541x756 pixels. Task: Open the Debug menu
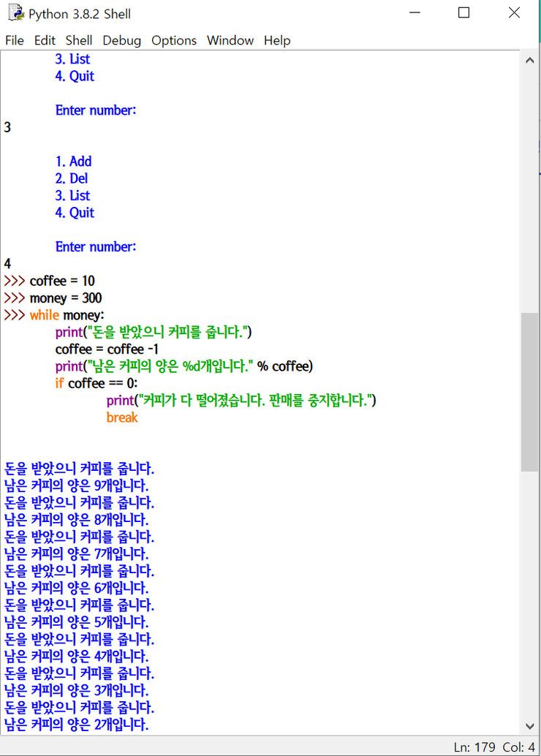coord(122,40)
